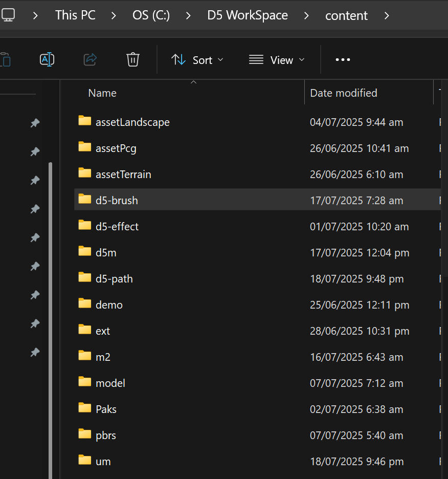Click the date 18/07/2025 9:46 pm
The height and width of the screenshot is (479, 448).
(x=356, y=462)
